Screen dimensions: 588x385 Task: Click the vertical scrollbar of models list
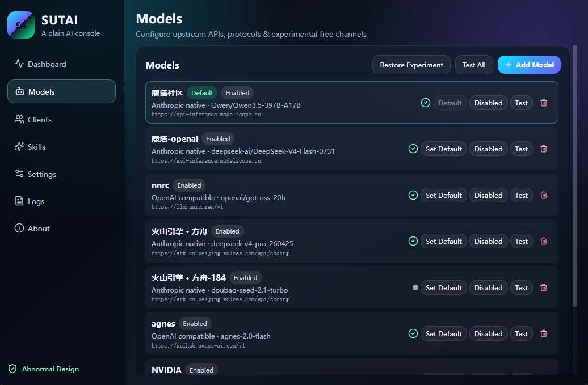pos(574,176)
